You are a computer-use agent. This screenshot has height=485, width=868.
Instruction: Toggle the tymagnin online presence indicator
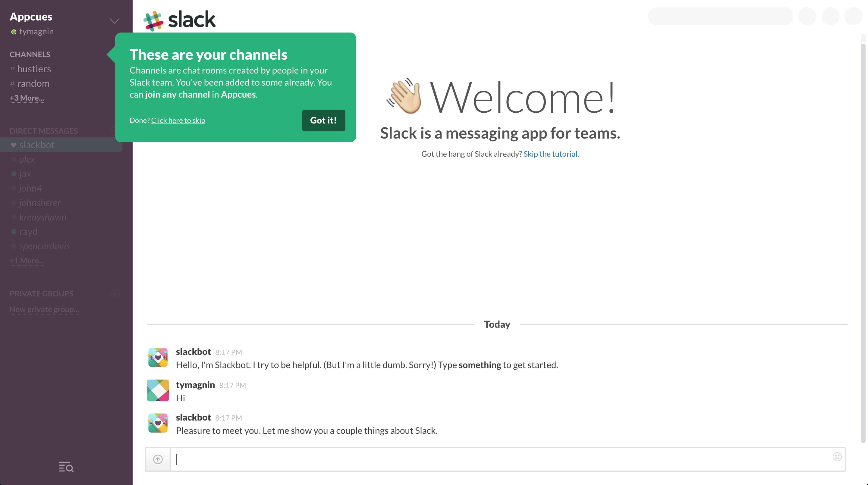pos(13,32)
